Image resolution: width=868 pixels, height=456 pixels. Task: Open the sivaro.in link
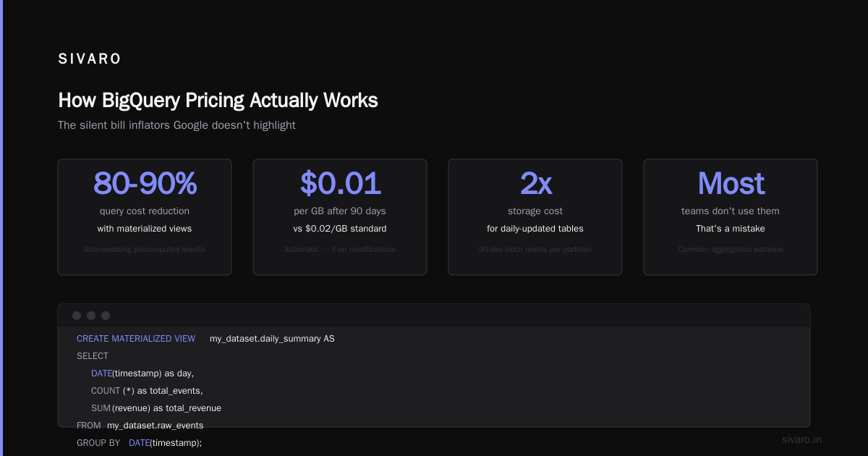click(x=802, y=439)
